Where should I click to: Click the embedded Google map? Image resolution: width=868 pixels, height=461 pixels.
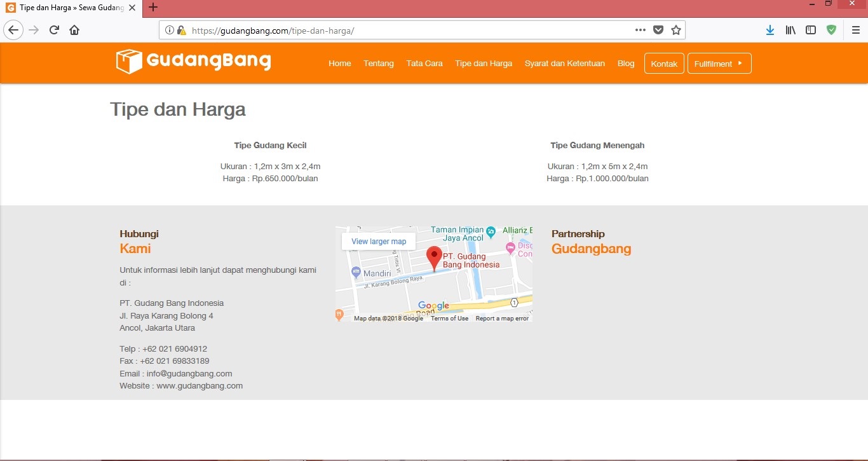pos(434,274)
